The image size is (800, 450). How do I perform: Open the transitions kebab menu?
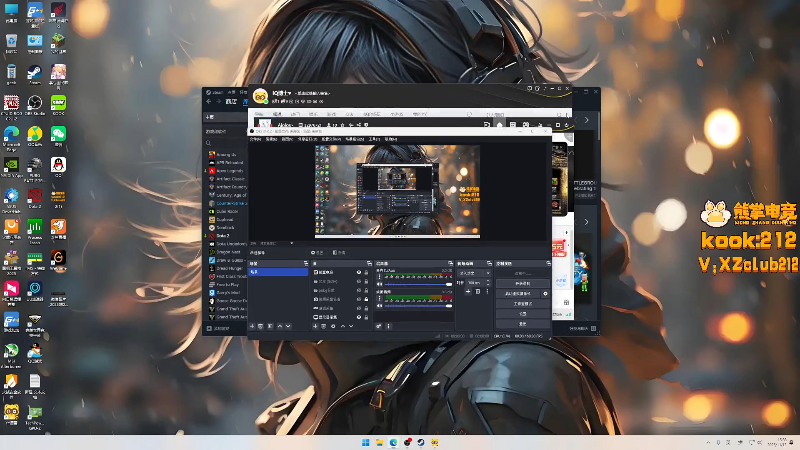pyautogui.click(x=487, y=291)
